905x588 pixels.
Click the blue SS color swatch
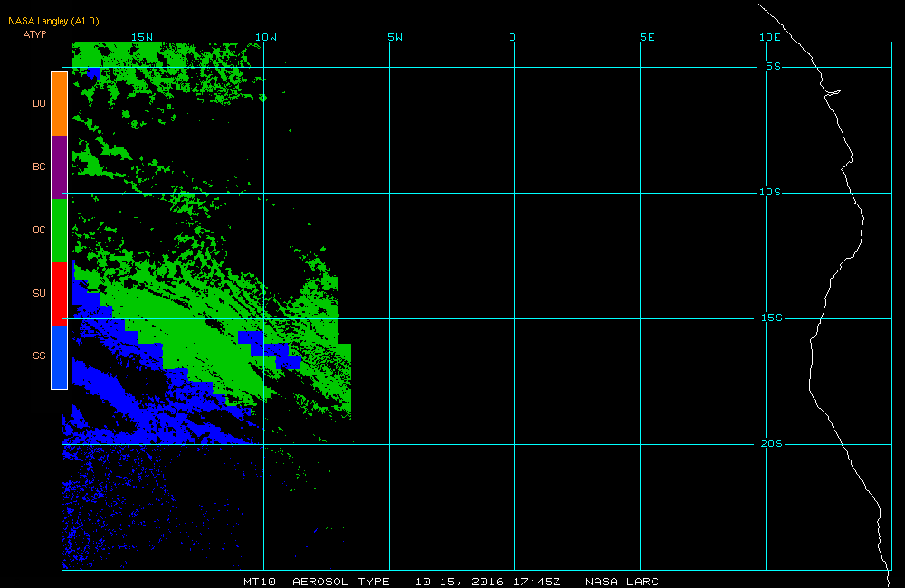pyautogui.click(x=60, y=357)
